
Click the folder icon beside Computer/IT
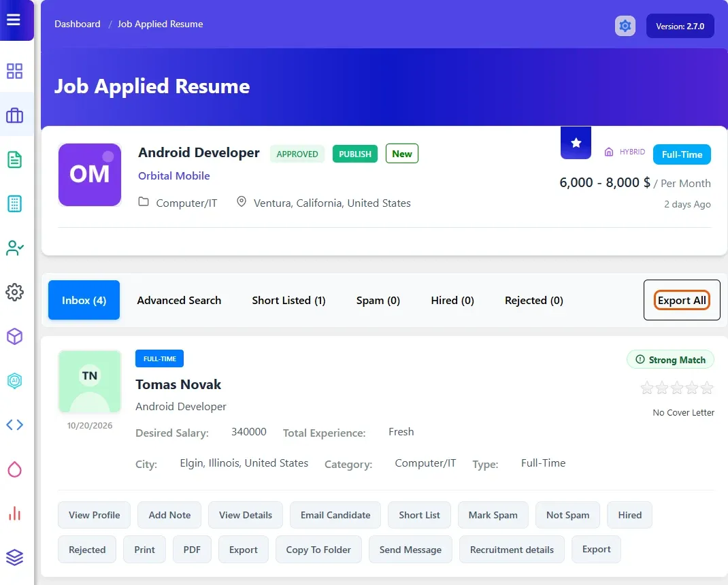click(144, 202)
